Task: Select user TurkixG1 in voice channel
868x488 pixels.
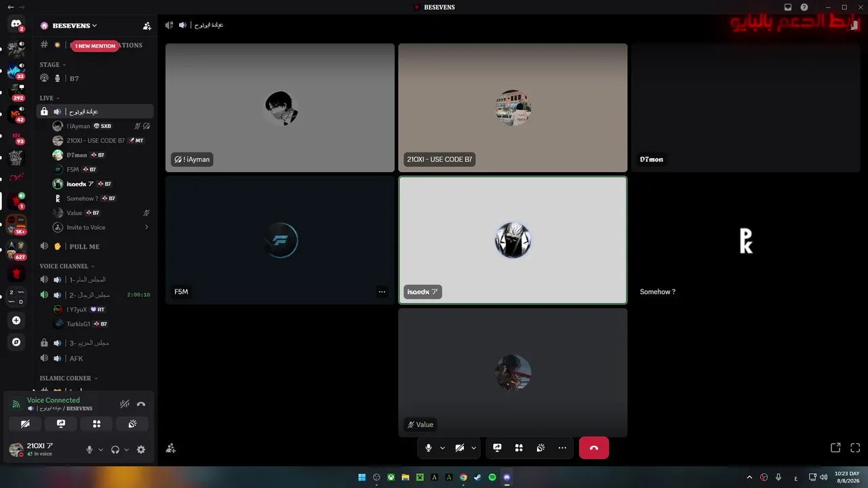Action: point(102,324)
